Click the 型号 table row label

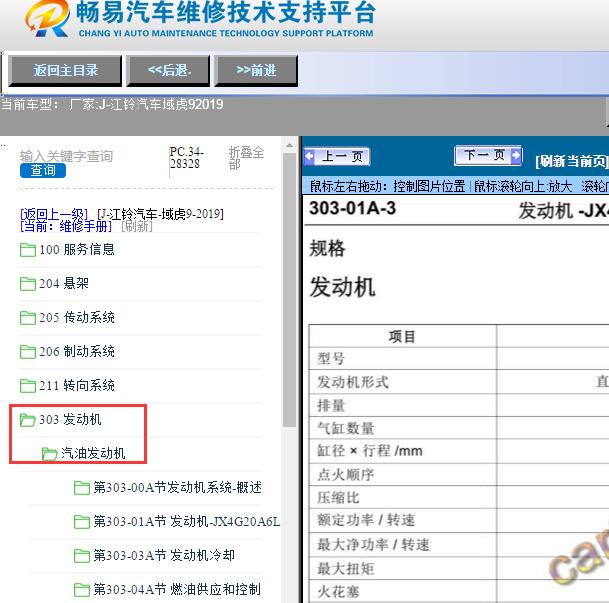(331, 358)
